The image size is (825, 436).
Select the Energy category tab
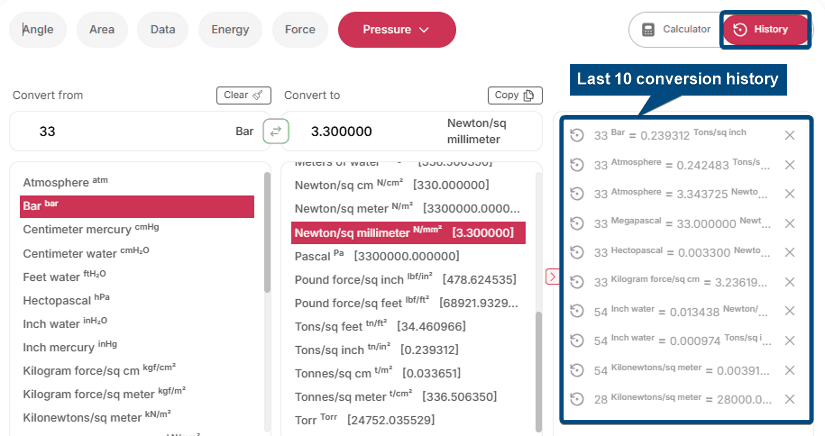pyautogui.click(x=230, y=30)
